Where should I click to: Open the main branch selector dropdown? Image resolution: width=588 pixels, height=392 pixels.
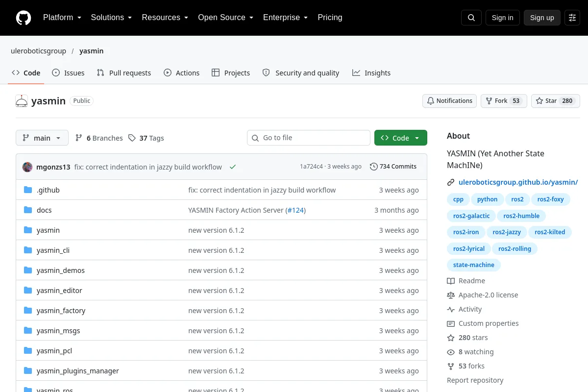(42, 138)
